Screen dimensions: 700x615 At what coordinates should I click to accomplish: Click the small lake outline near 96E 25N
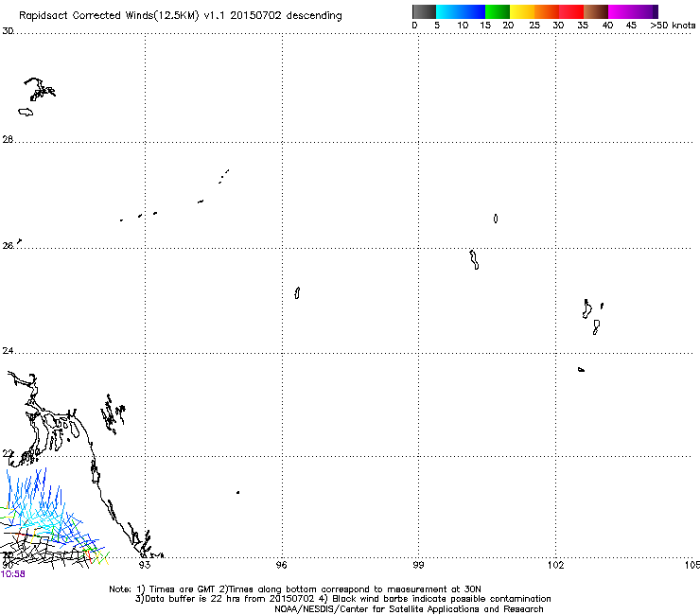point(297,292)
